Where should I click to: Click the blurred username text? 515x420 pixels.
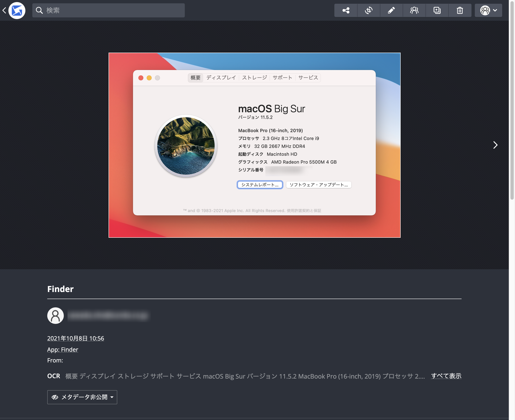(108, 315)
